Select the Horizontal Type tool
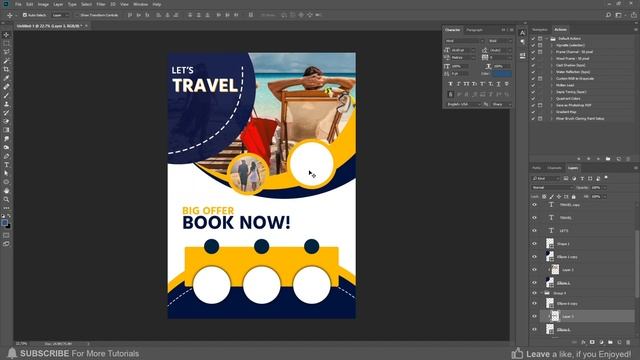Screen dimensions: 640x360 click(6, 165)
